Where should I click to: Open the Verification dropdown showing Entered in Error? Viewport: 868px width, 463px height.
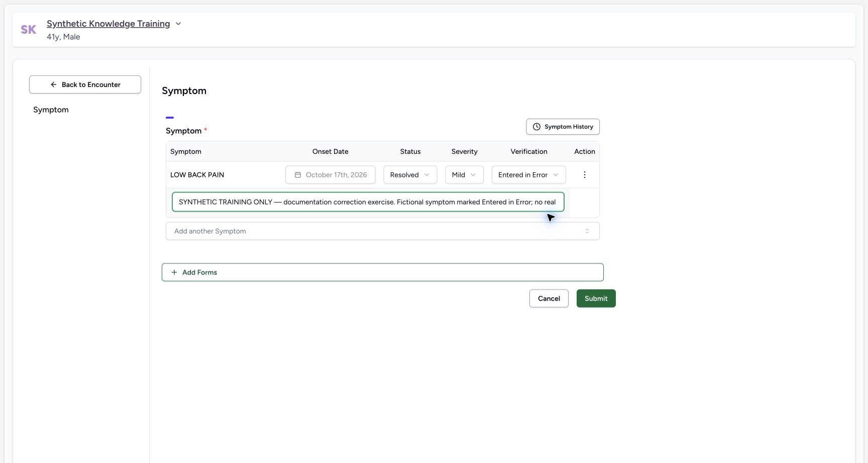tap(528, 175)
